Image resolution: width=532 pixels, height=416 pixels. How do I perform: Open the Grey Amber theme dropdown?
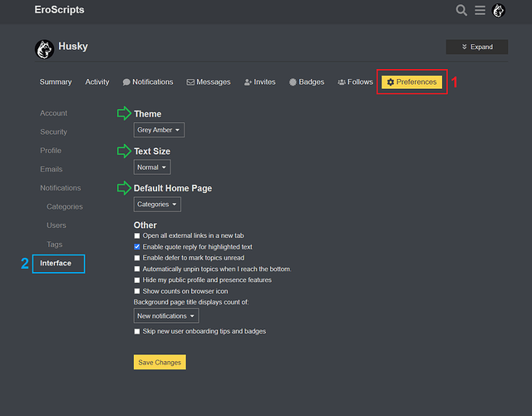[x=159, y=130]
